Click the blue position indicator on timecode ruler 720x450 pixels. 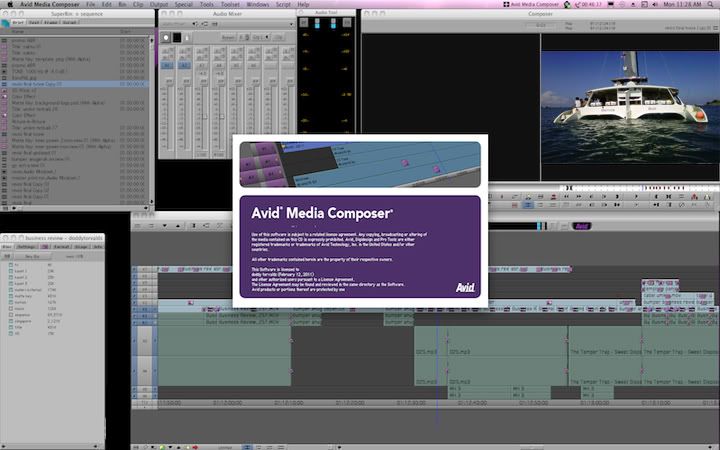point(437,403)
